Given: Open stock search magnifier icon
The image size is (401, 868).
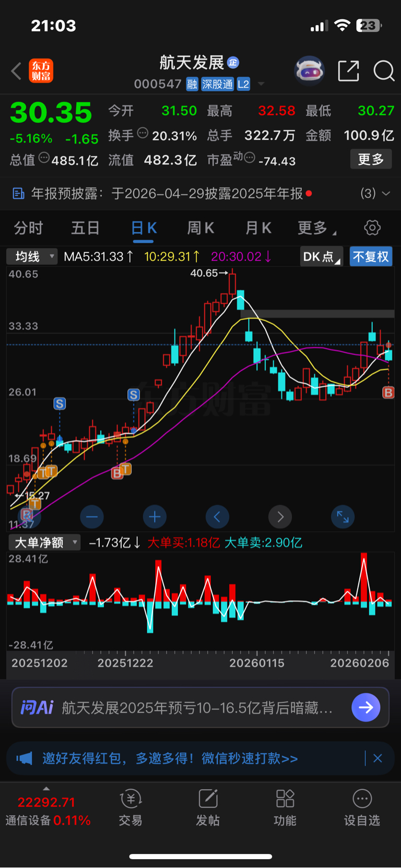Looking at the screenshot, I should 384,70.
